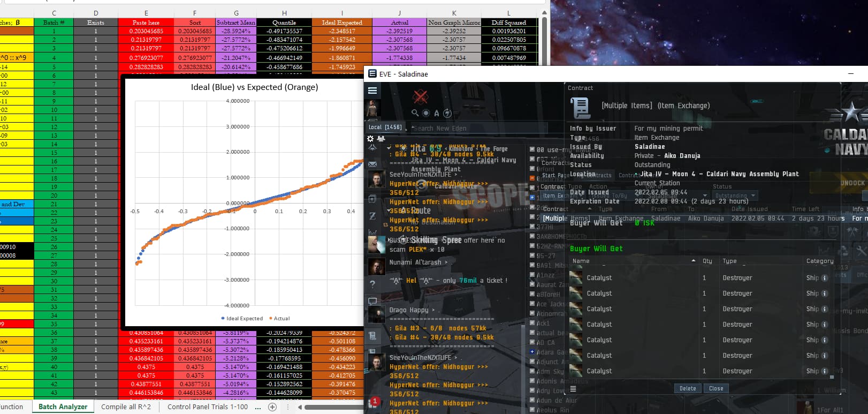
Task: Select the Paste here header cell
Action: pyautogui.click(x=146, y=22)
